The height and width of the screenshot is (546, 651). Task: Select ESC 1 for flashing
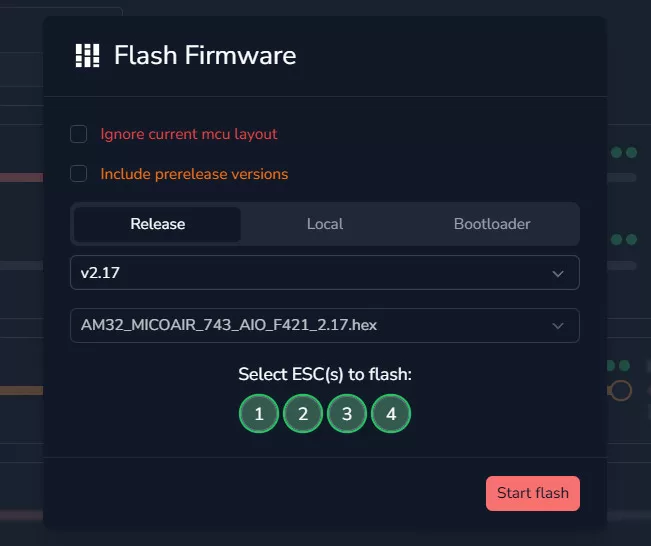[259, 413]
